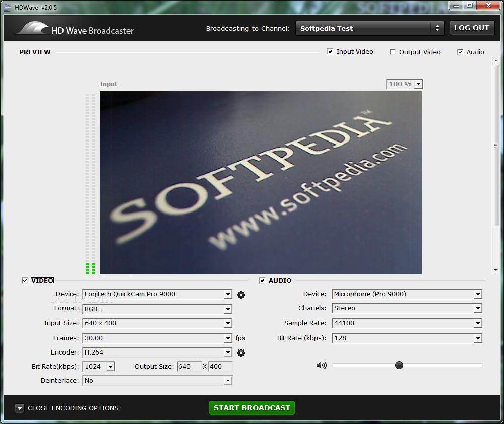Click the audio level meter

(x=90, y=184)
